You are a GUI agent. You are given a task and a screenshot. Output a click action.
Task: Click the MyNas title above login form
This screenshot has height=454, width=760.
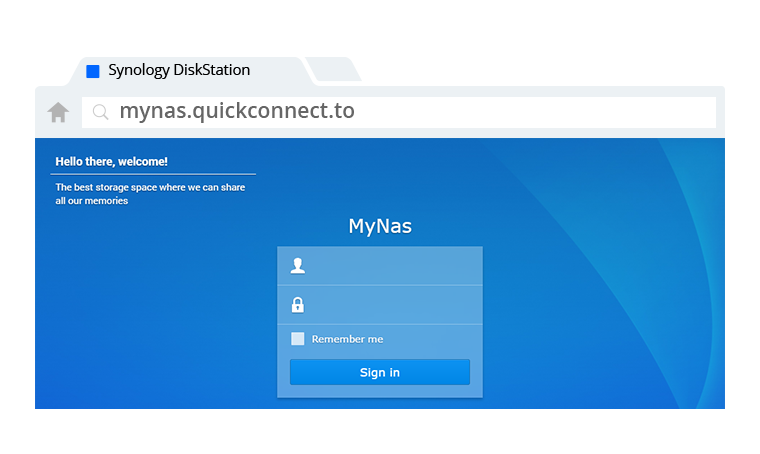click(x=380, y=226)
